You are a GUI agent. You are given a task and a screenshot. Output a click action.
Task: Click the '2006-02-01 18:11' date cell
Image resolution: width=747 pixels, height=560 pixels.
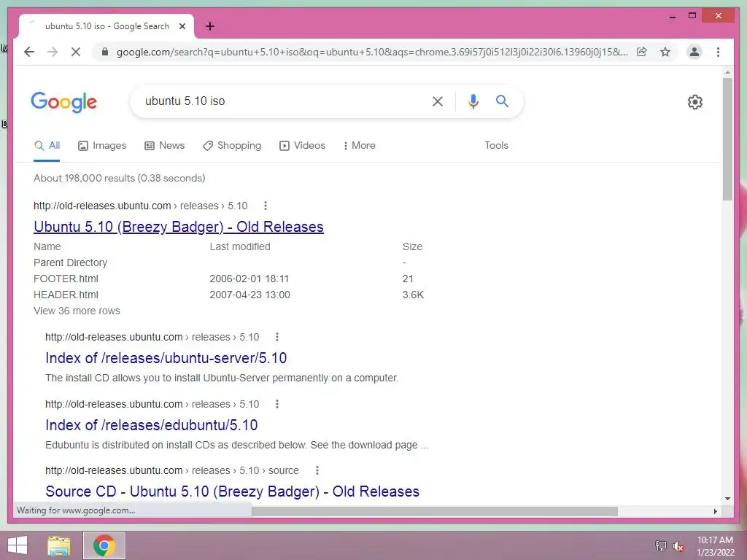249,279
